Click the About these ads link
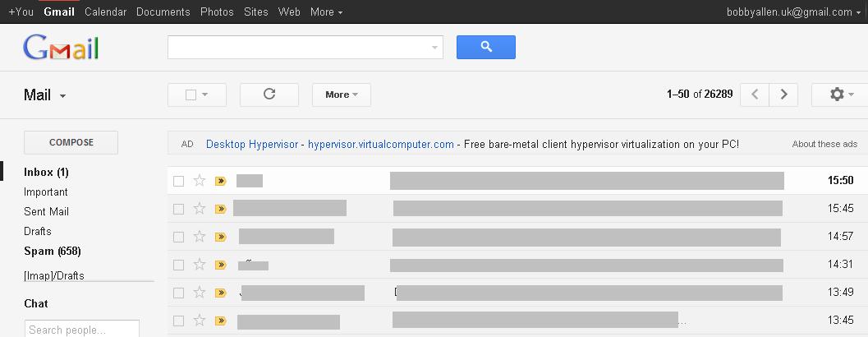This screenshot has height=337, width=868. click(x=824, y=144)
